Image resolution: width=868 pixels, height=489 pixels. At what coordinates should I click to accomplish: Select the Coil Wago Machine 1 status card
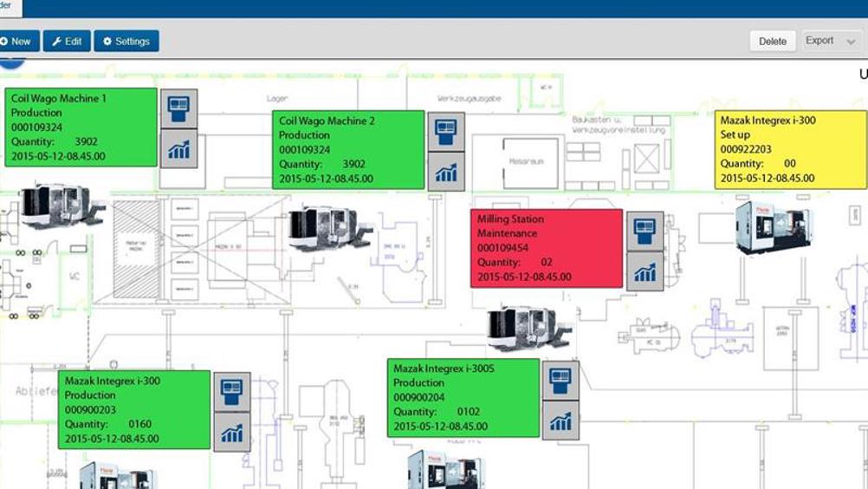(81, 127)
